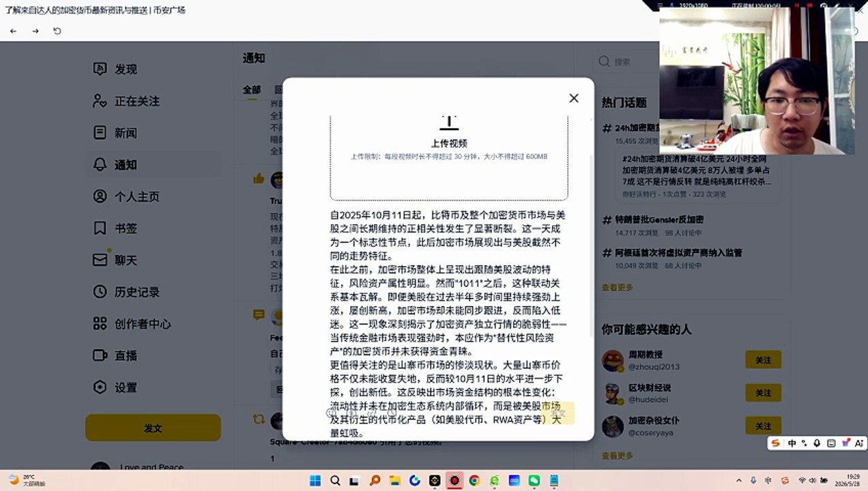
Task: Click the 创作者中心 grid icon
Action: point(100,323)
